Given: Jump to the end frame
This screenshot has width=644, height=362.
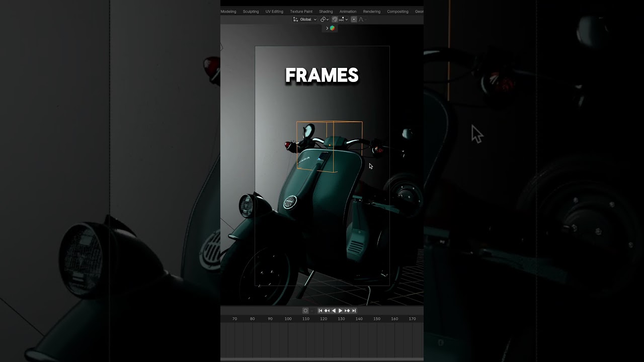Looking at the screenshot, I should (x=354, y=311).
